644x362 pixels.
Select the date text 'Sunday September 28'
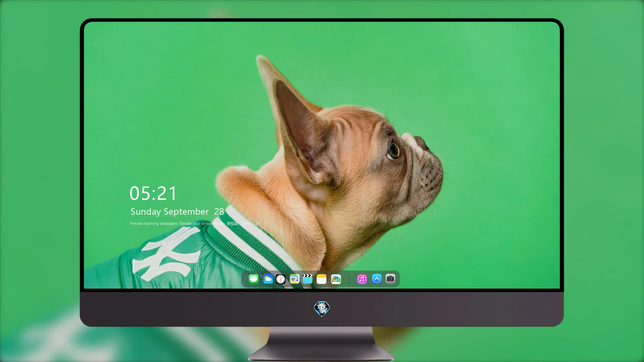tap(177, 212)
